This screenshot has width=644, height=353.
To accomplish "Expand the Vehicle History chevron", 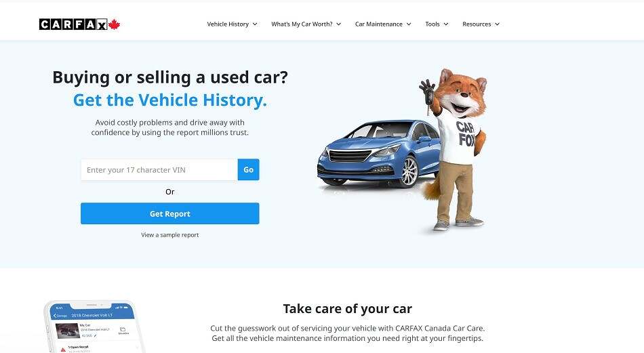I will pyautogui.click(x=255, y=24).
